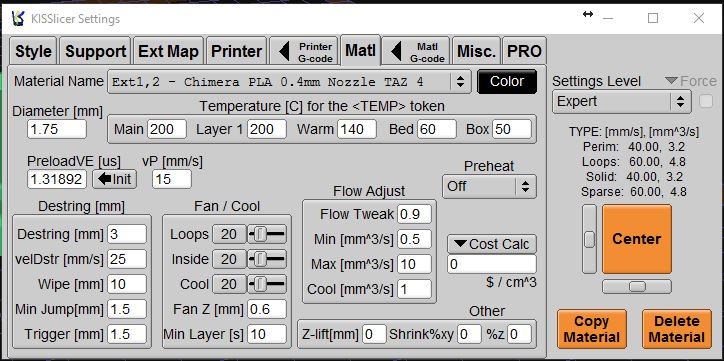This screenshot has width=724, height=361.
Task: Click the velDstr [mm/s] field
Action: [127, 259]
